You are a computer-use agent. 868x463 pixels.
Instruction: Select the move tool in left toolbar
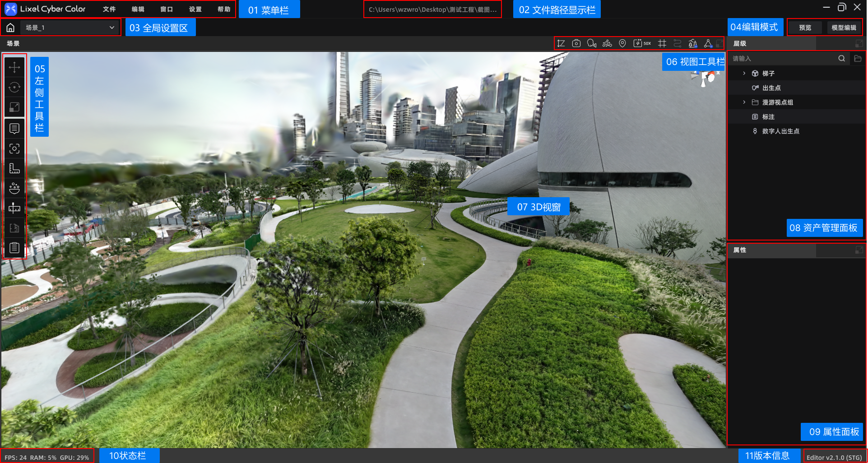14,67
